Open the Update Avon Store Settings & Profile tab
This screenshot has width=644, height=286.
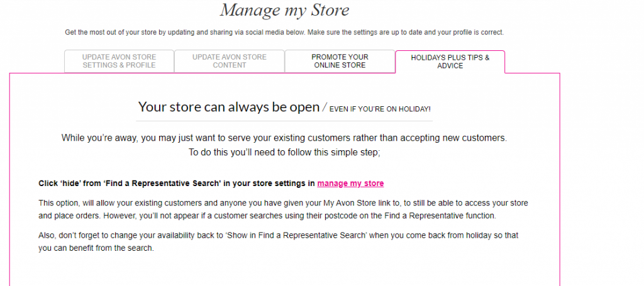tap(119, 61)
